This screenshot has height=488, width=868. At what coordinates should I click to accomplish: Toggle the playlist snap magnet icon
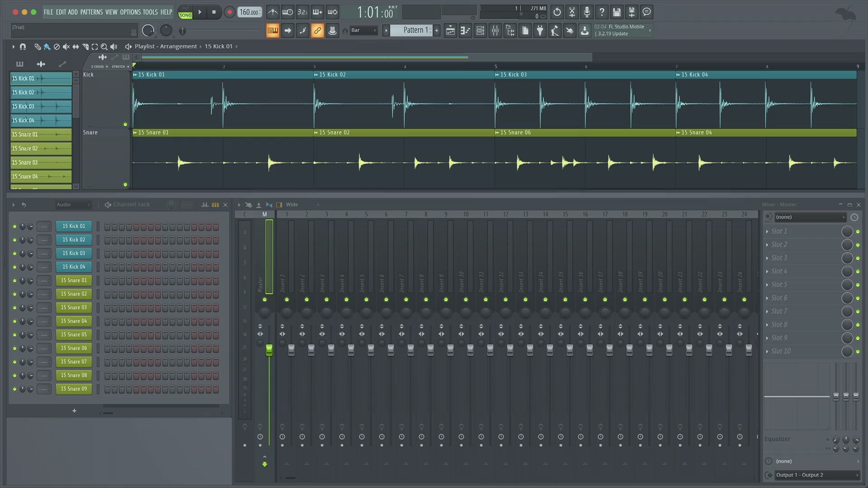point(23,47)
